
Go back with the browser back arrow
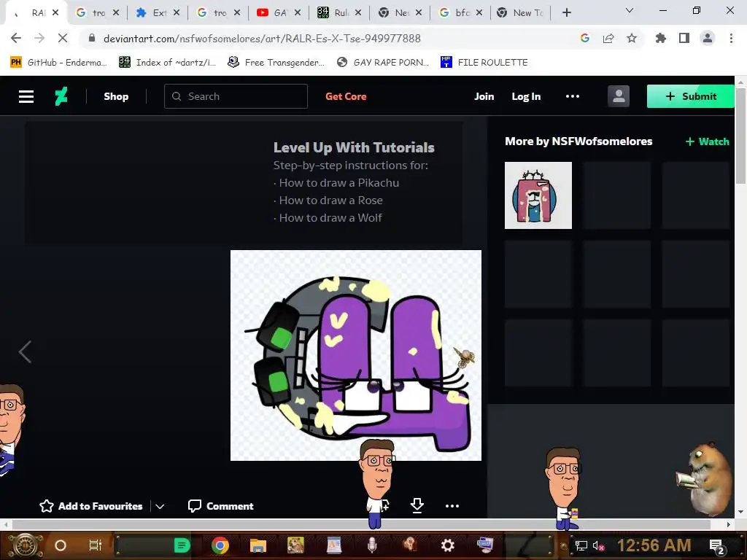click(x=16, y=38)
